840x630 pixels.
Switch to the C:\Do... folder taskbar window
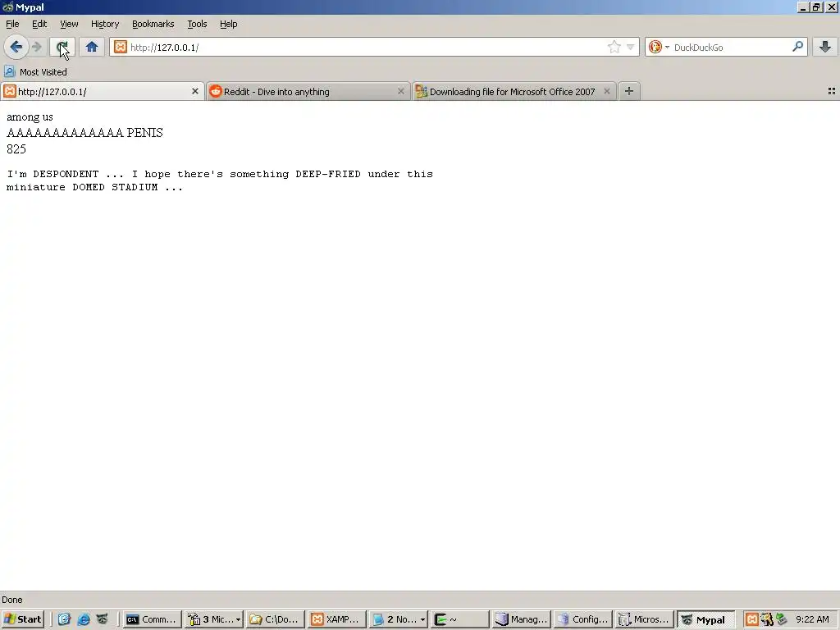[275, 619]
